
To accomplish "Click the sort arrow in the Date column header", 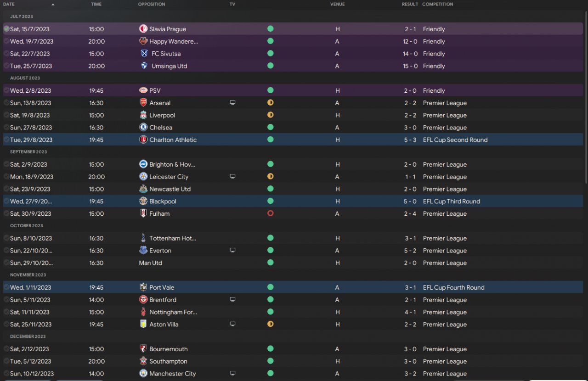I will (53, 5).
